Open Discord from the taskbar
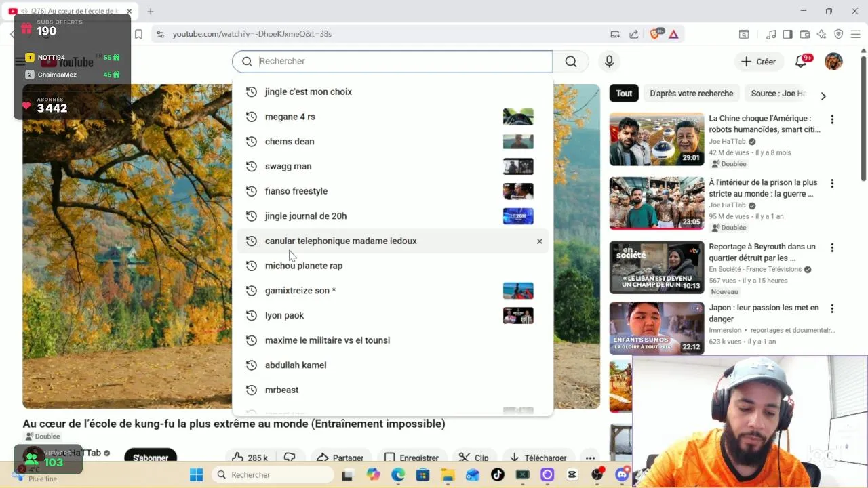The image size is (868, 488). coord(622,474)
